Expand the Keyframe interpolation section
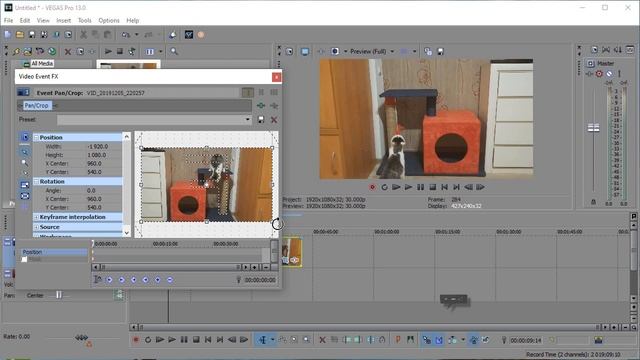Viewport: 640px width, 360px height. point(36,217)
